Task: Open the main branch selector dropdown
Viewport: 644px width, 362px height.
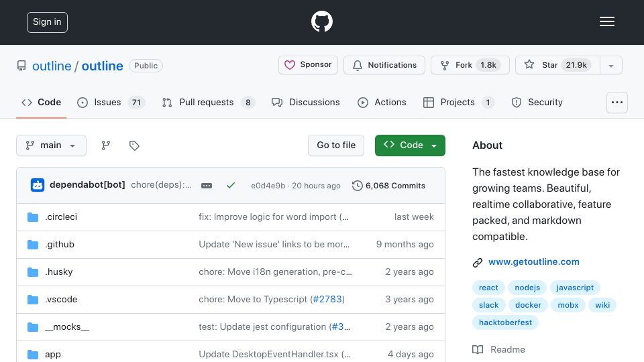Action: pos(52,145)
